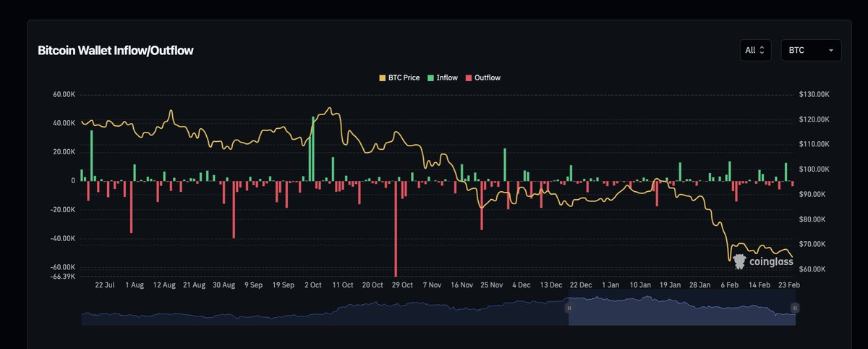Expand the BTC unit dropdown
868x349 pixels.
810,50
